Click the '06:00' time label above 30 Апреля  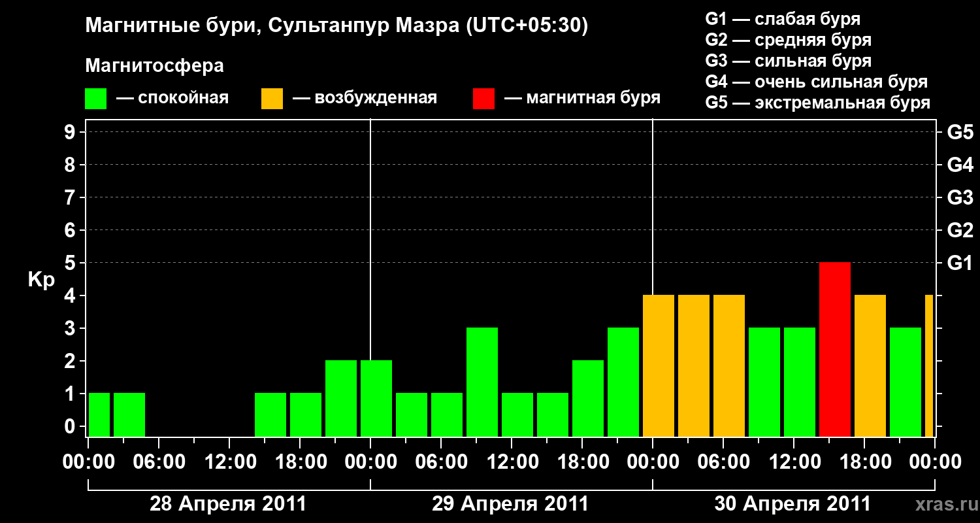pos(723,462)
